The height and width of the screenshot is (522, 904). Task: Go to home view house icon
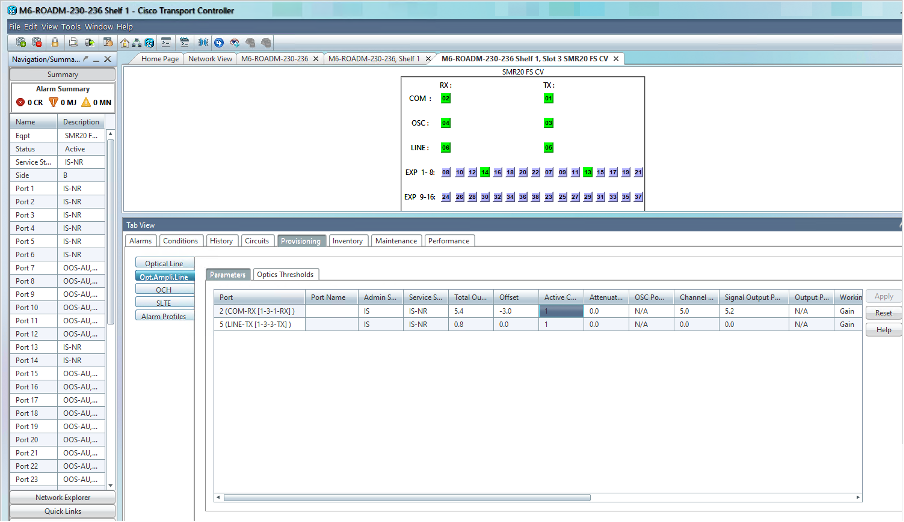[x=125, y=43]
